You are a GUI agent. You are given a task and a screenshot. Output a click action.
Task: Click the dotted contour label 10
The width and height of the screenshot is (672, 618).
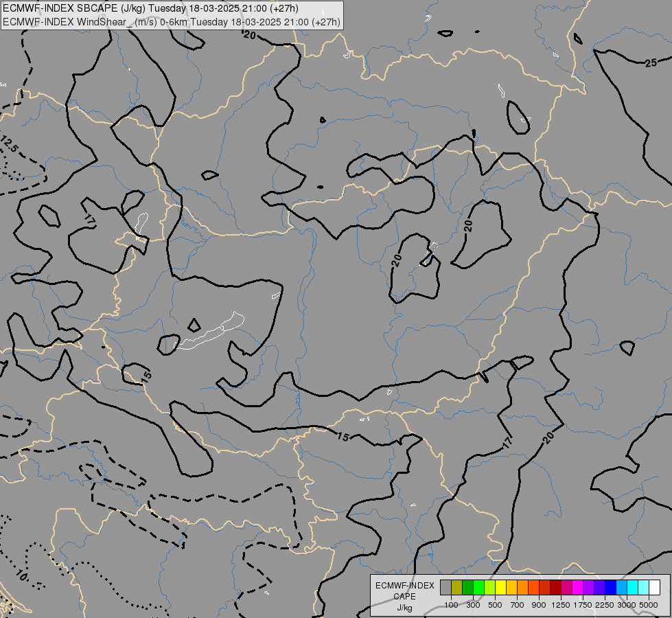pos(21,575)
